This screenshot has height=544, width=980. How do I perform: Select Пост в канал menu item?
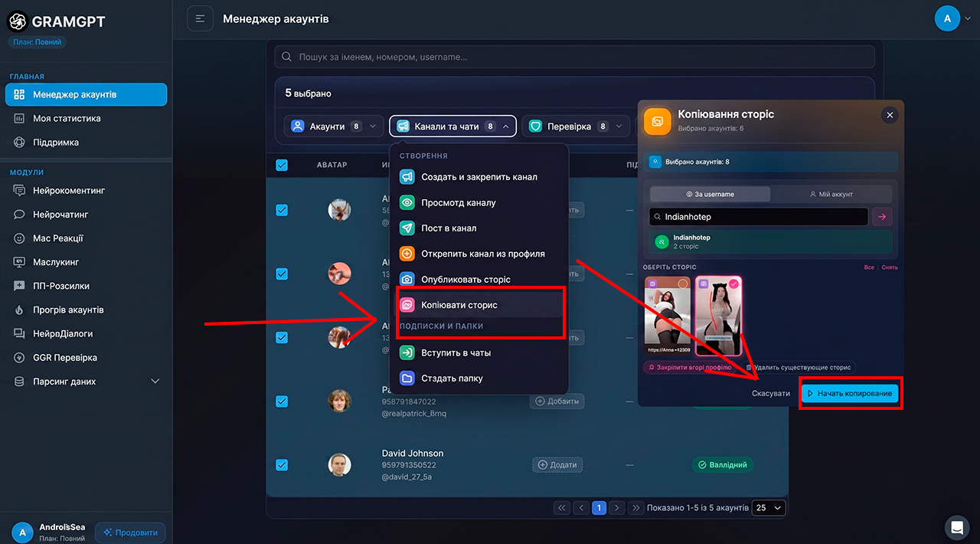tap(479, 228)
